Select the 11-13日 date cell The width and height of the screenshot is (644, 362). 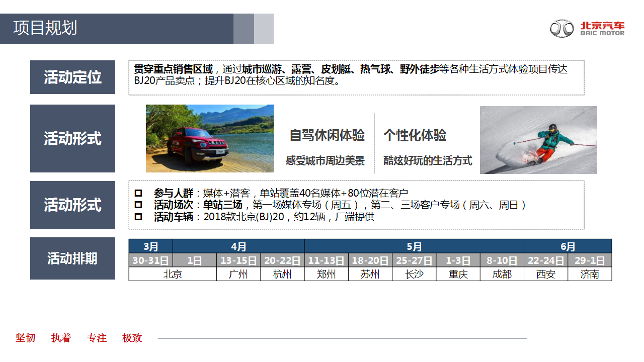pyautogui.click(x=326, y=260)
